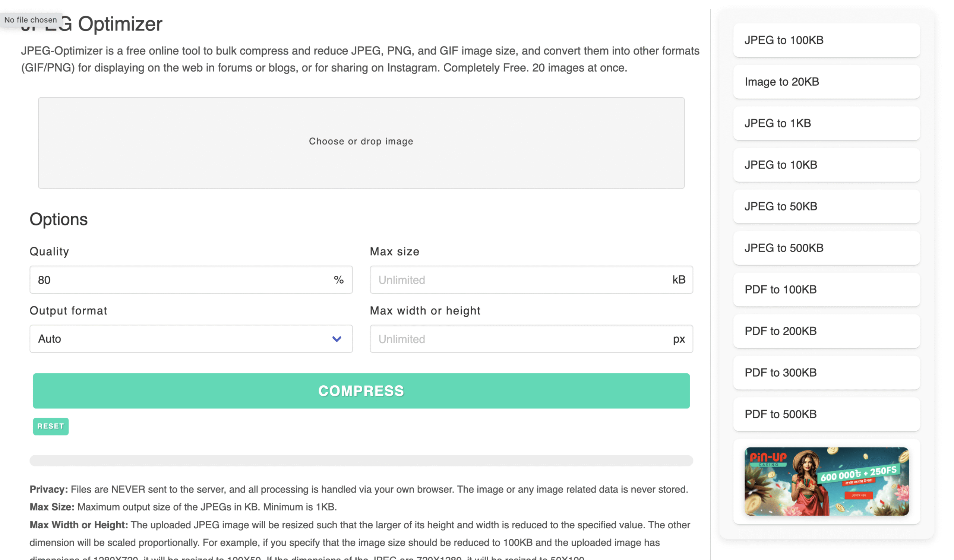Select the JPEG to 500KB tool

(x=827, y=248)
